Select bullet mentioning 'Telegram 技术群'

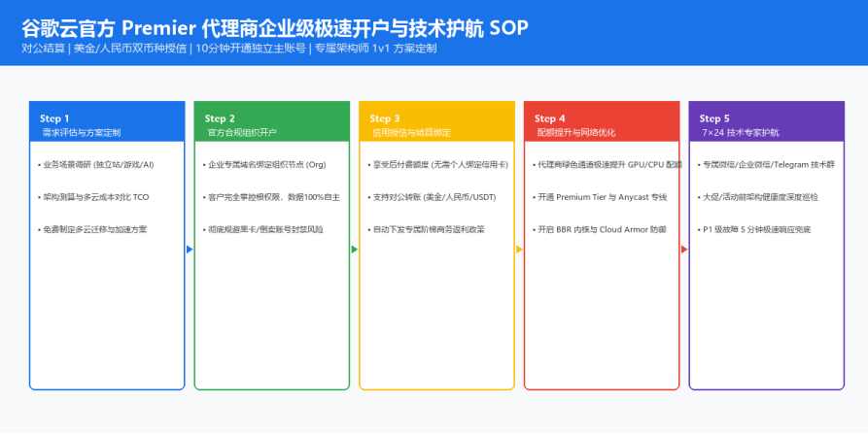(766, 165)
